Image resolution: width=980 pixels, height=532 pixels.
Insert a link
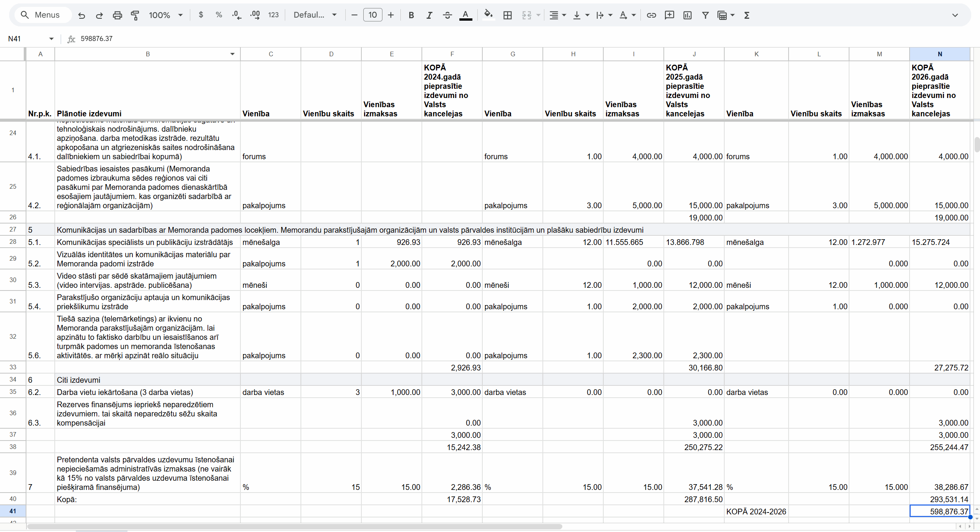click(x=651, y=15)
